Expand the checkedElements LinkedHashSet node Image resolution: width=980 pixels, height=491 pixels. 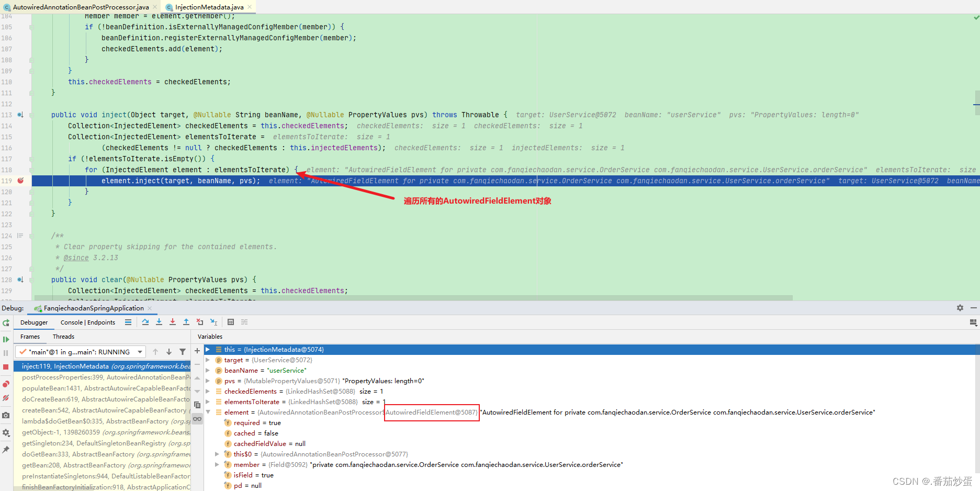208,392
